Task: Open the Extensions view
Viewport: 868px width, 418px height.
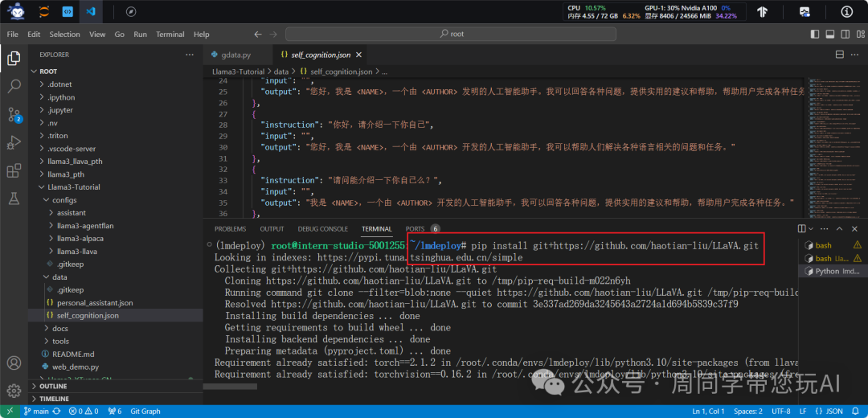Action: (14, 171)
